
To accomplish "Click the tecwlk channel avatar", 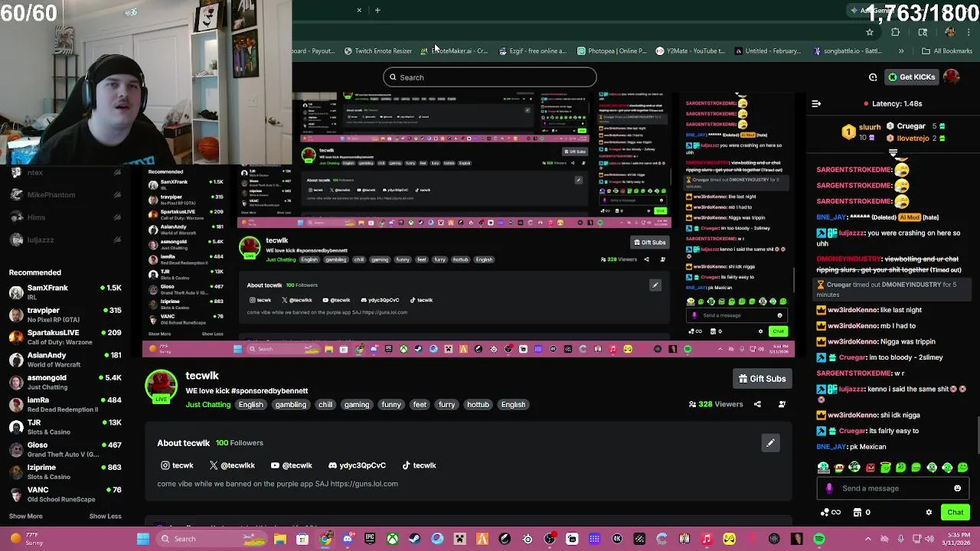I will point(162,386).
